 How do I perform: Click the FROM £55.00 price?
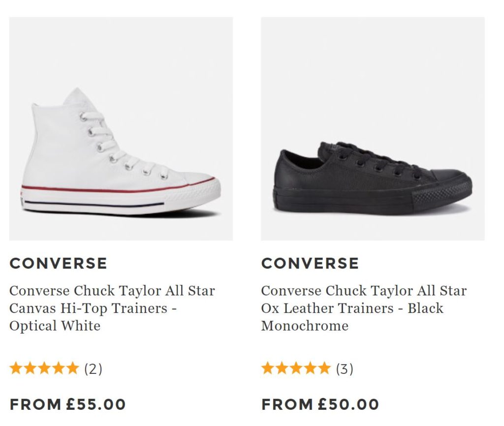coord(68,404)
